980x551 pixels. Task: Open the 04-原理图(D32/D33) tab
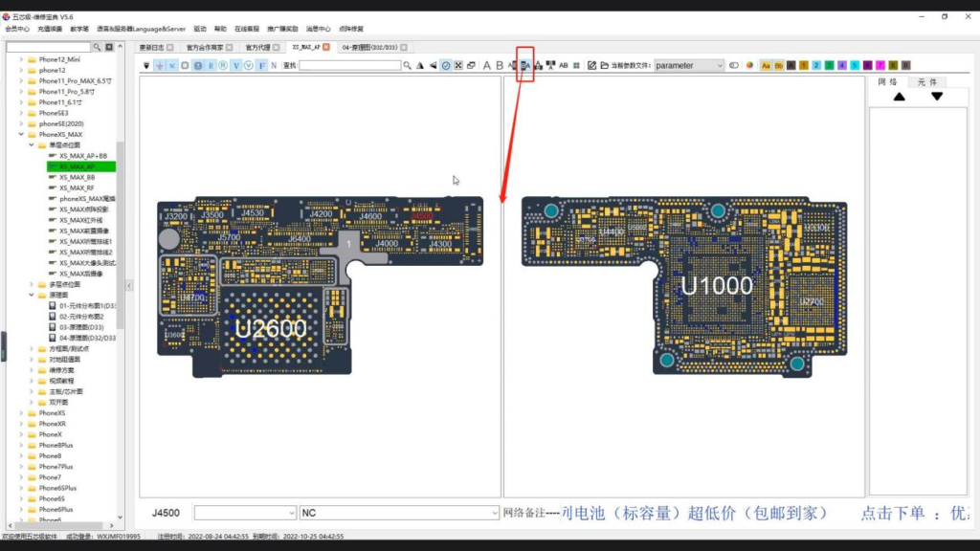click(369, 48)
